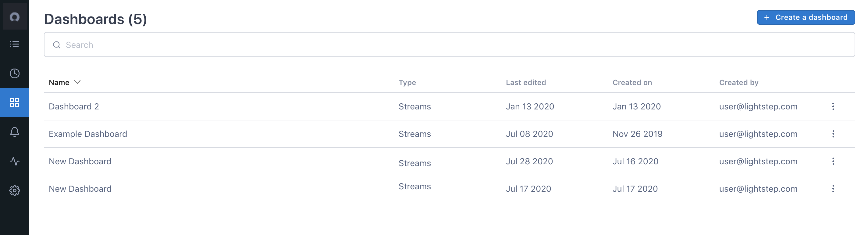
Task: Click the search magnifier icon
Action: click(x=57, y=45)
